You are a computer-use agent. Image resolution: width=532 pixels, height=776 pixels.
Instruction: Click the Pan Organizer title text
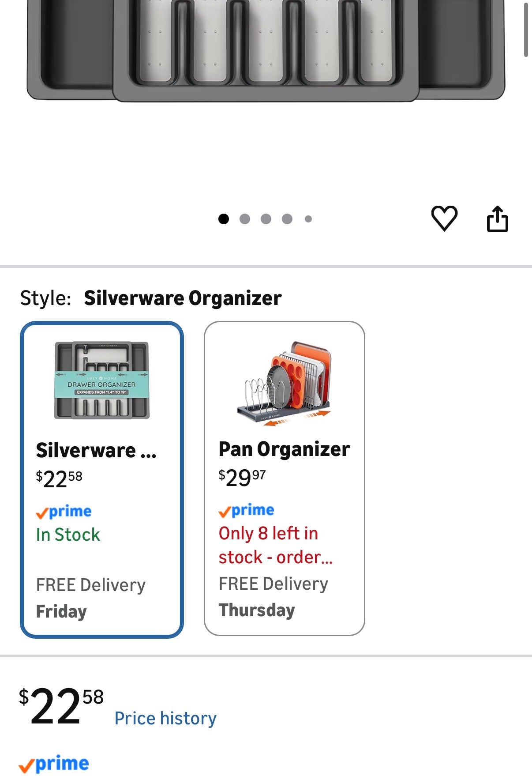pyautogui.click(x=284, y=449)
